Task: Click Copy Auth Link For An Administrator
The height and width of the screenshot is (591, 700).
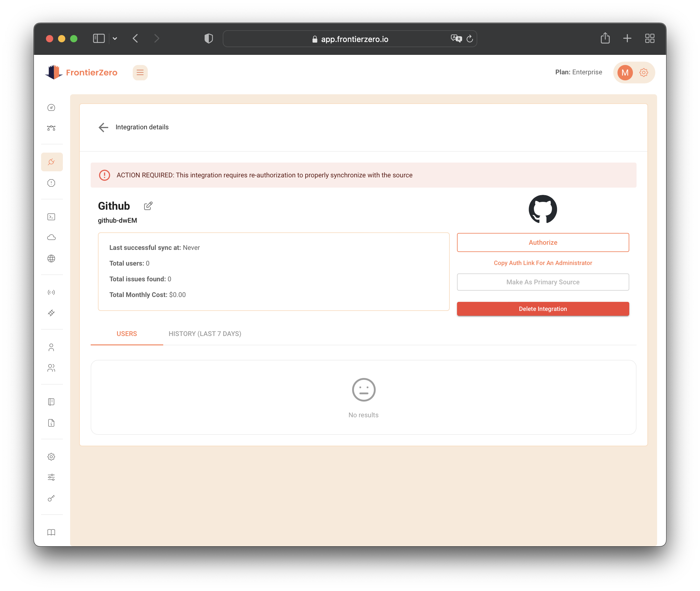Action: (x=543, y=263)
